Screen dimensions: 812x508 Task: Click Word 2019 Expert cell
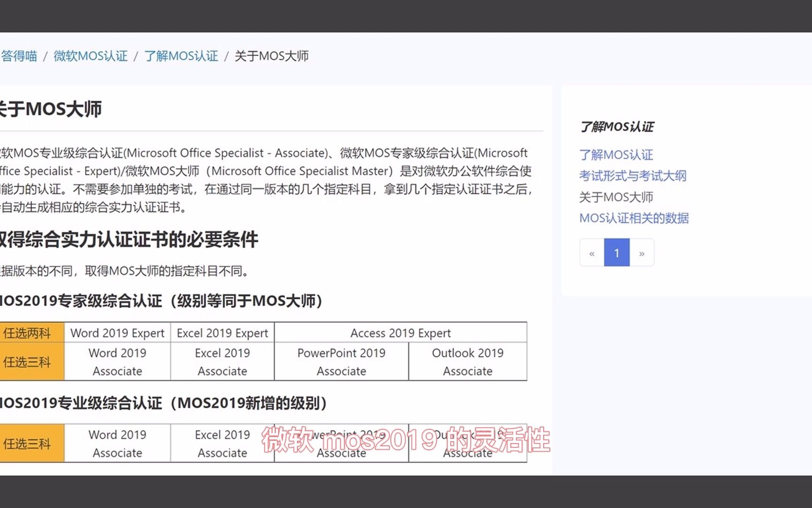pos(117,333)
